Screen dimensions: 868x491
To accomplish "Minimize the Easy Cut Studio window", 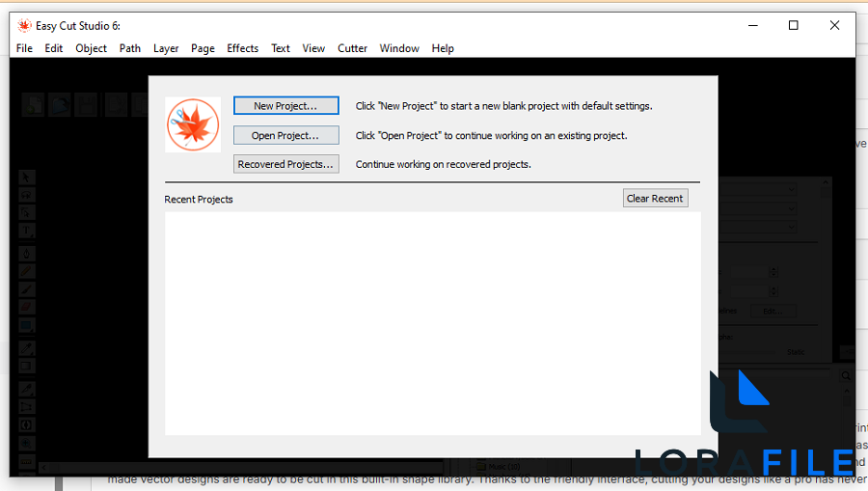I will point(753,25).
